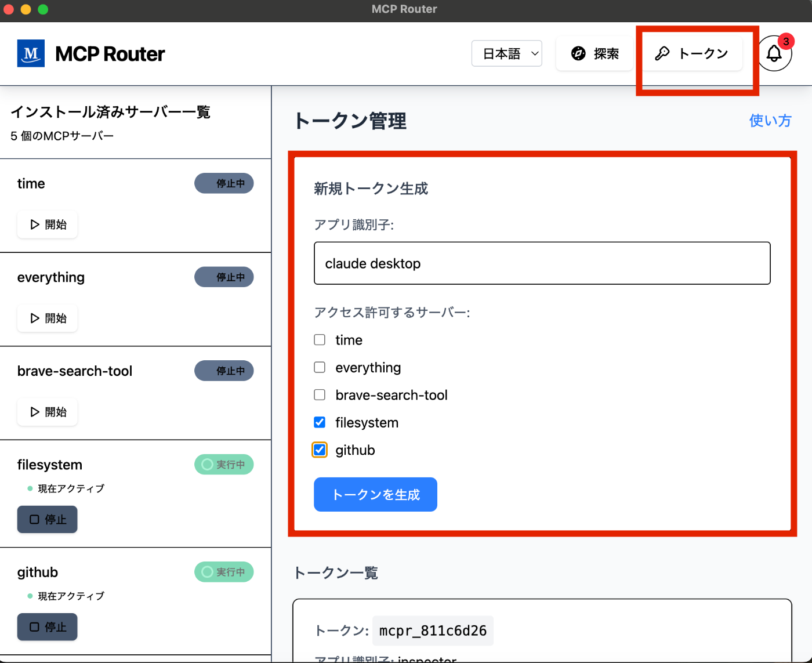Click the brave-search-tool 停止中 badge
Image resolution: width=812 pixels, height=663 pixels.
224,371
